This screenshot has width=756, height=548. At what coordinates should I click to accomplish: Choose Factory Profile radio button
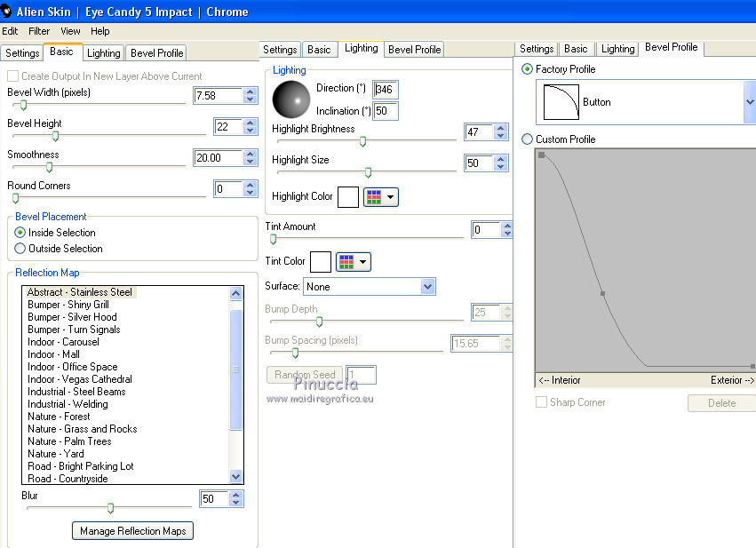(528, 69)
